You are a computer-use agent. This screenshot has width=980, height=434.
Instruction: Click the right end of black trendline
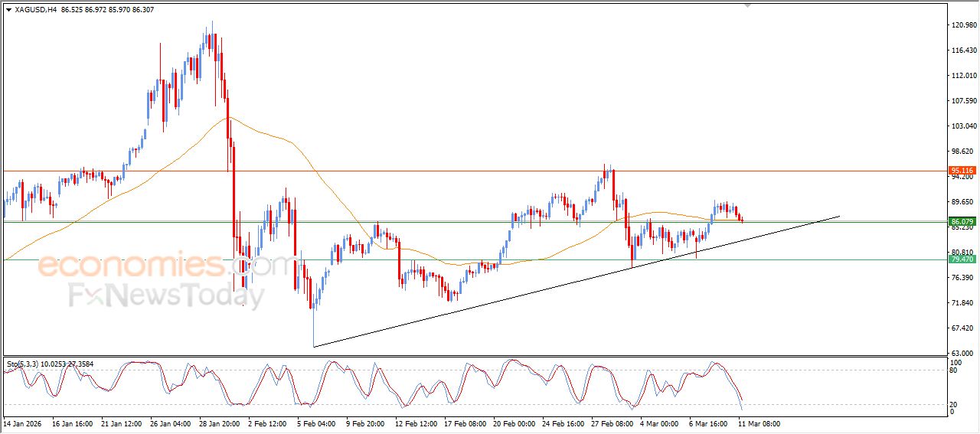pos(839,217)
